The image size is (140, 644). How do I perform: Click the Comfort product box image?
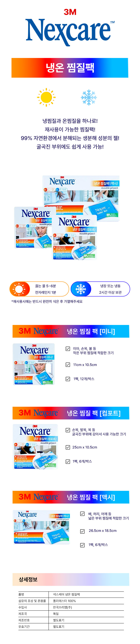[35, 446]
